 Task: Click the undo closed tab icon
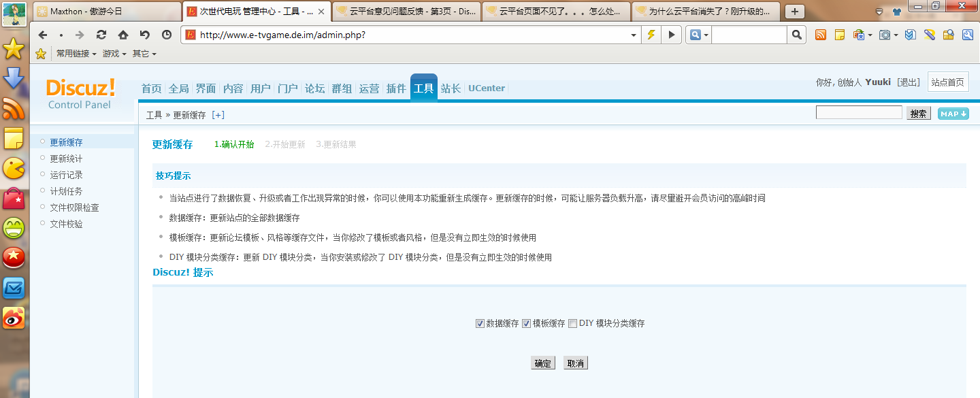(x=145, y=35)
